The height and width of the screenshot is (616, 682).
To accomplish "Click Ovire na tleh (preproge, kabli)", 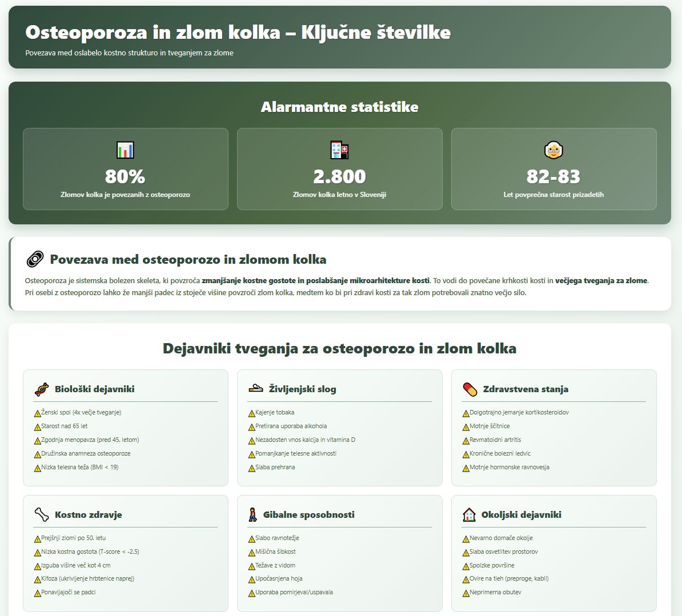I will pyautogui.click(x=509, y=579).
